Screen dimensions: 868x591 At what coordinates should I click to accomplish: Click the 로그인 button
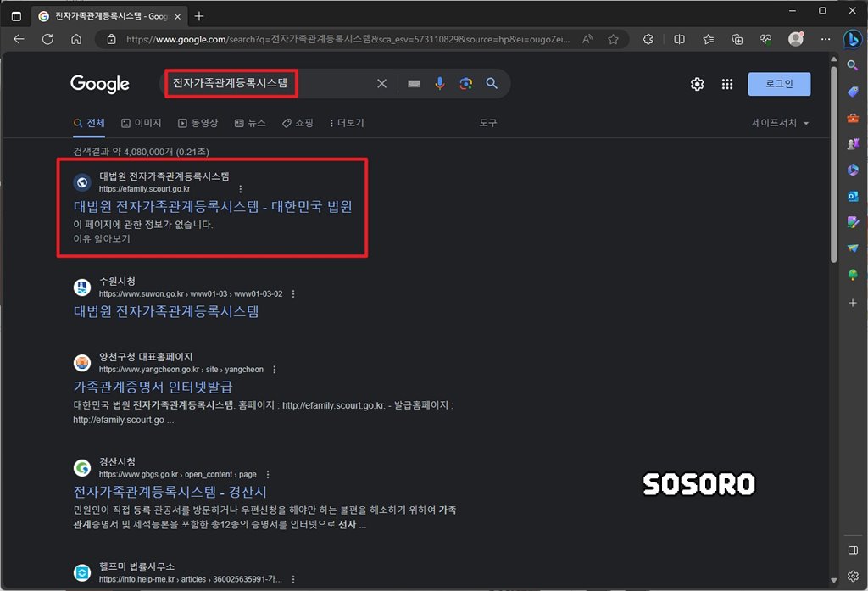click(x=779, y=84)
